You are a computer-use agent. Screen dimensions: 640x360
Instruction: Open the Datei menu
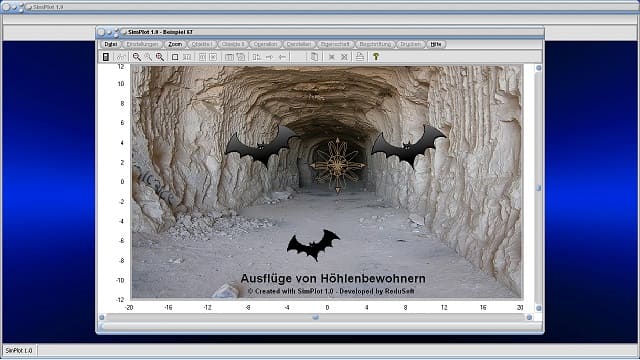click(111, 44)
